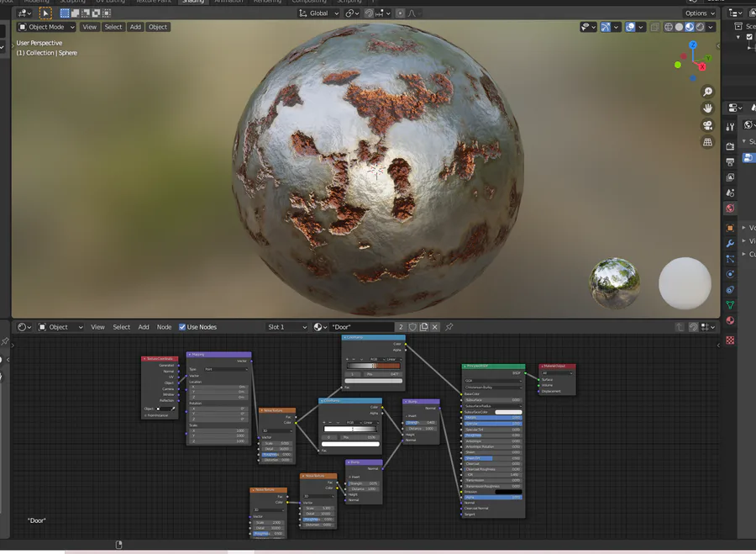Switch to material preview shading
Image resolution: width=756 pixels, height=554 pixels.
pyautogui.click(x=690, y=27)
